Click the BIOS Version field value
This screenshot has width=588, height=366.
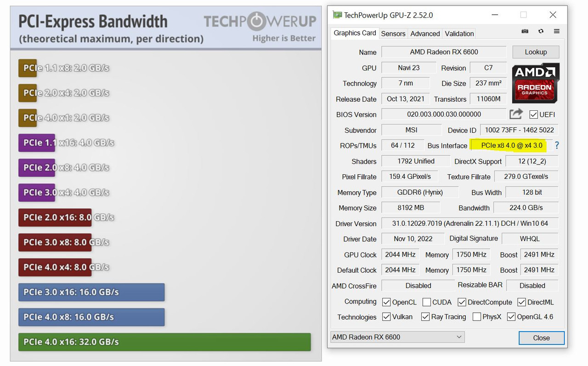[444, 114]
